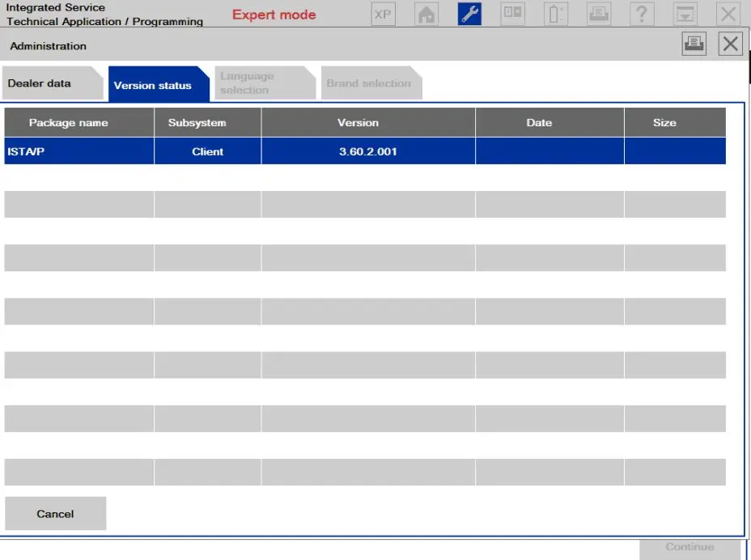Open the Brand selection tab
Screen dimensions: 751x560
coord(371,83)
